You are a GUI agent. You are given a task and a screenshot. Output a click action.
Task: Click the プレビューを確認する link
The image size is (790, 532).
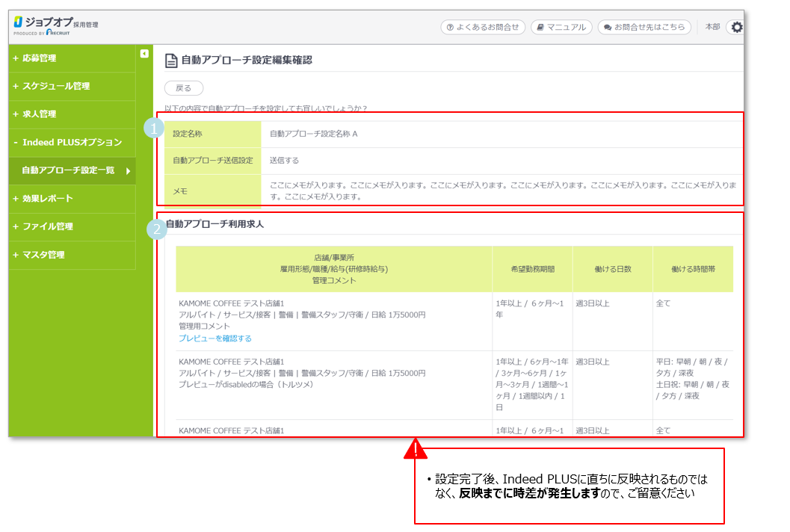coord(215,338)
